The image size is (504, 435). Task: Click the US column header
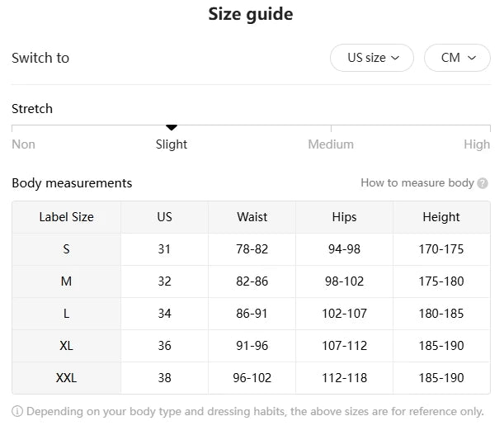pyautogui.click(x=164, y=217)
